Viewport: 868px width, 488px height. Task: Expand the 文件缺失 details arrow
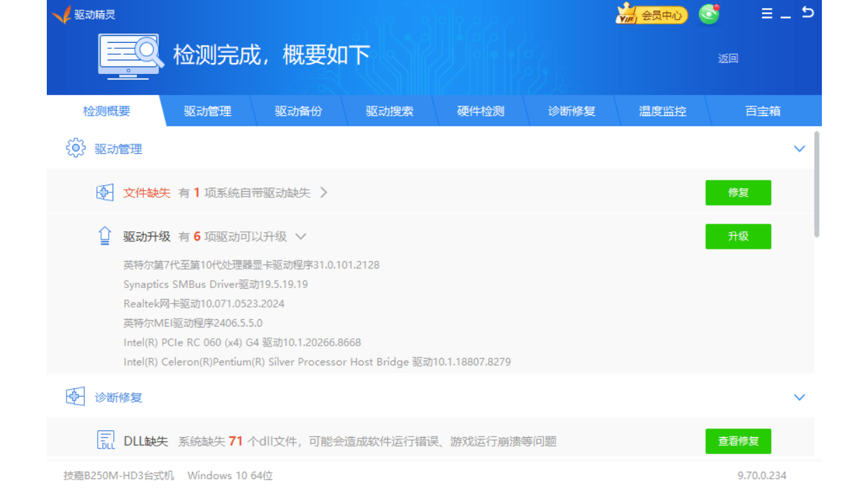tap(323, 192)
